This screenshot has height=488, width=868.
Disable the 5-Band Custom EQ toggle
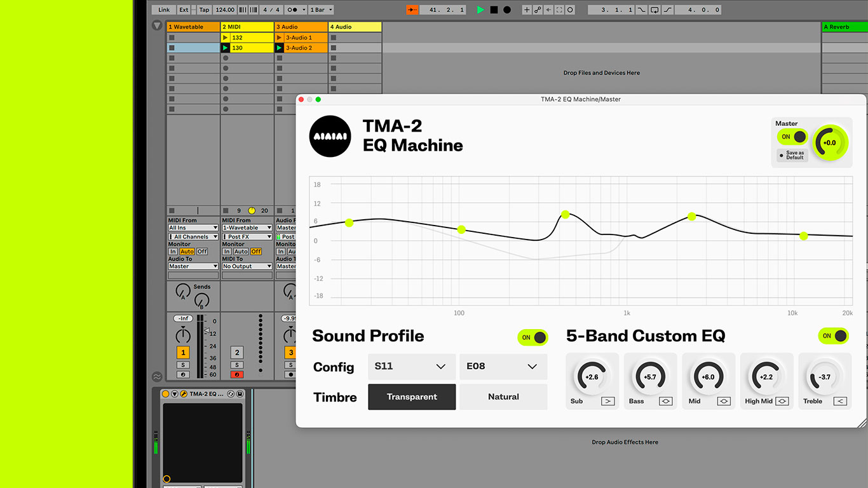[833, 336]
